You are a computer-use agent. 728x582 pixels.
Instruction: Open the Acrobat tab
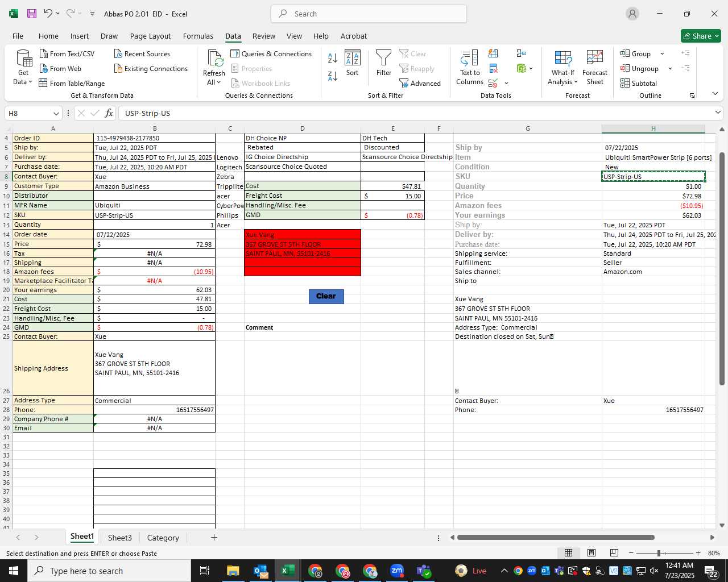click(x=354, y=36)
